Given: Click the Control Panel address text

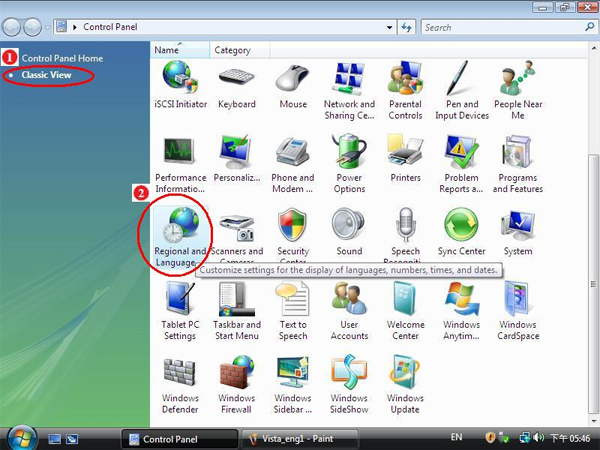Looking at the screenshot, I should pos(110,27).
